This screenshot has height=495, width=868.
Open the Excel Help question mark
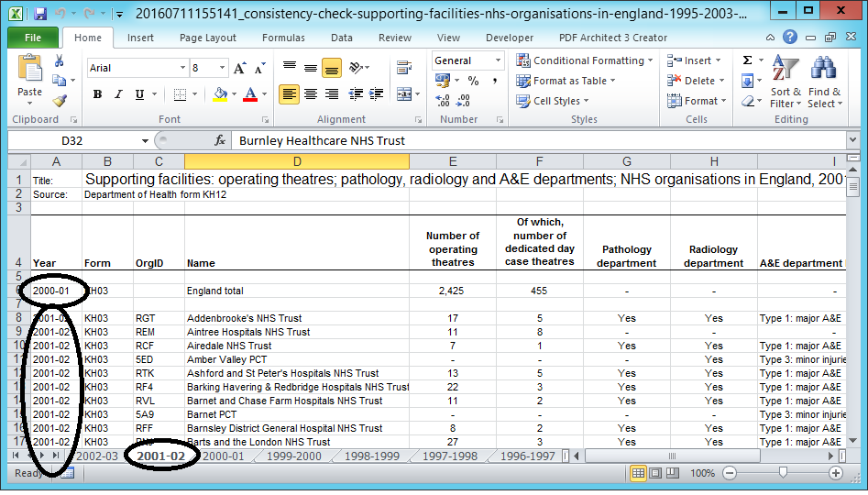pyautogui.click(x=790, y=37)
